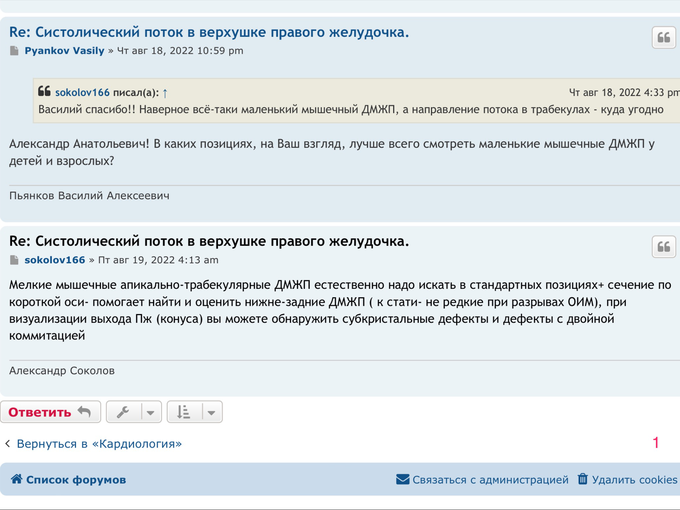680x510 pixels.
Task: Open Список форумов home link
Action: point(76,480)
